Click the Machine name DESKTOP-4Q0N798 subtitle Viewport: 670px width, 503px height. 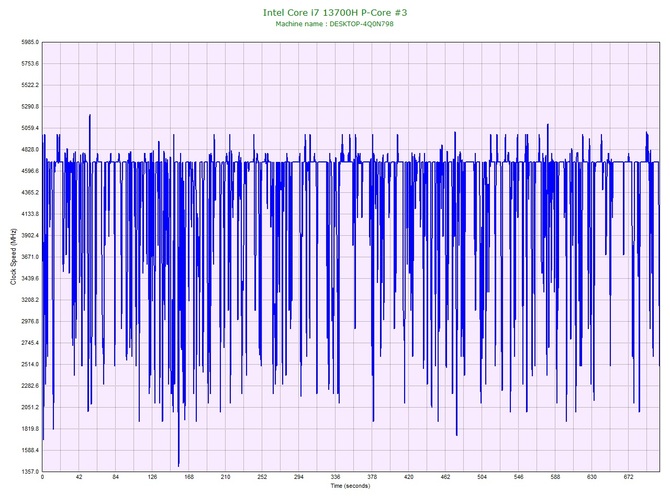click(334, 24)
